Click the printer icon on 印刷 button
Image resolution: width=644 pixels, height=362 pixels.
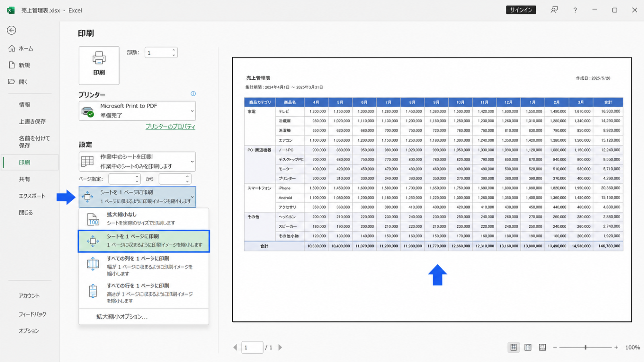click(x=99, y=58)
